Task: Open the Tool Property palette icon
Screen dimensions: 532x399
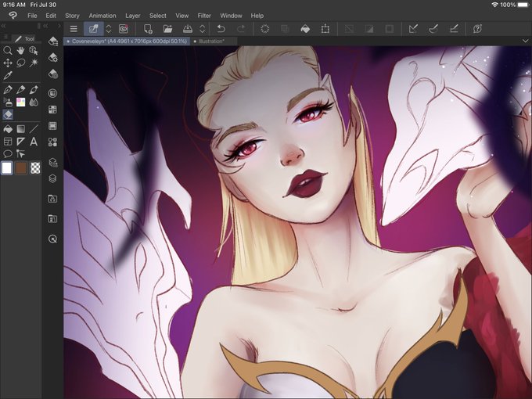Action: tap(52, 58)
